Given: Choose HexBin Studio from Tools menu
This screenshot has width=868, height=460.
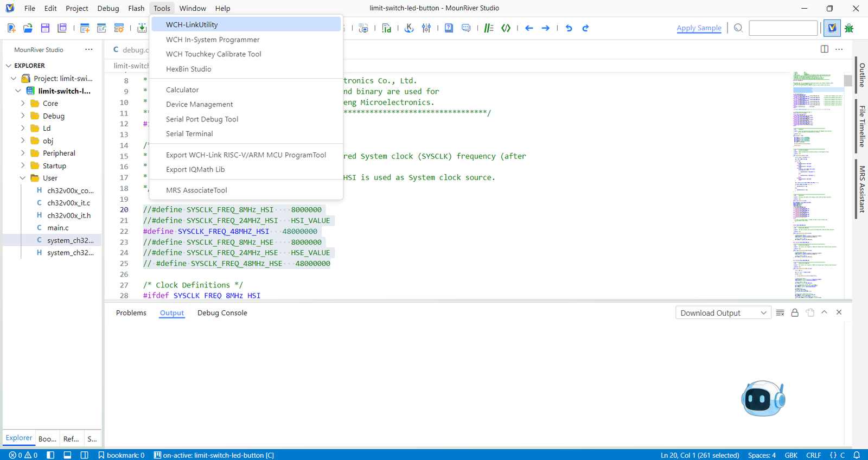Looking at the screenshot, I should coord(246,69).
